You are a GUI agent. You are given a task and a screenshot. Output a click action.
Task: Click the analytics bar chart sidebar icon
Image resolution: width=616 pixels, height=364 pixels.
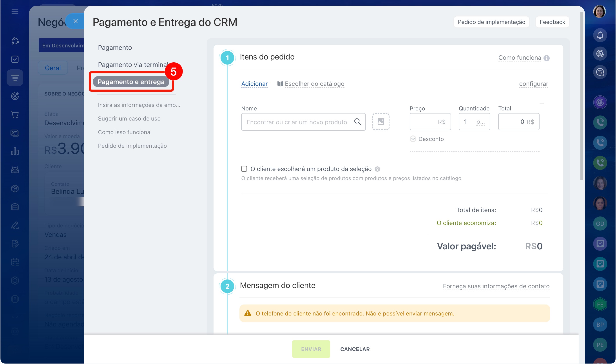(x=15, y=151)
